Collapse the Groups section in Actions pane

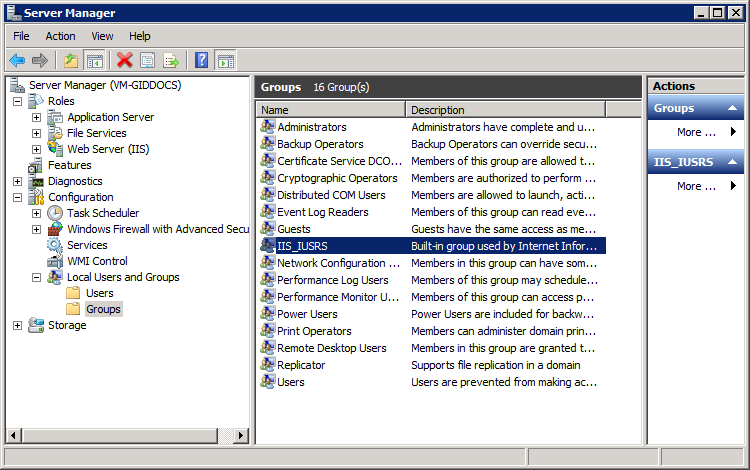pyautogui.click(x=733, y=108)
